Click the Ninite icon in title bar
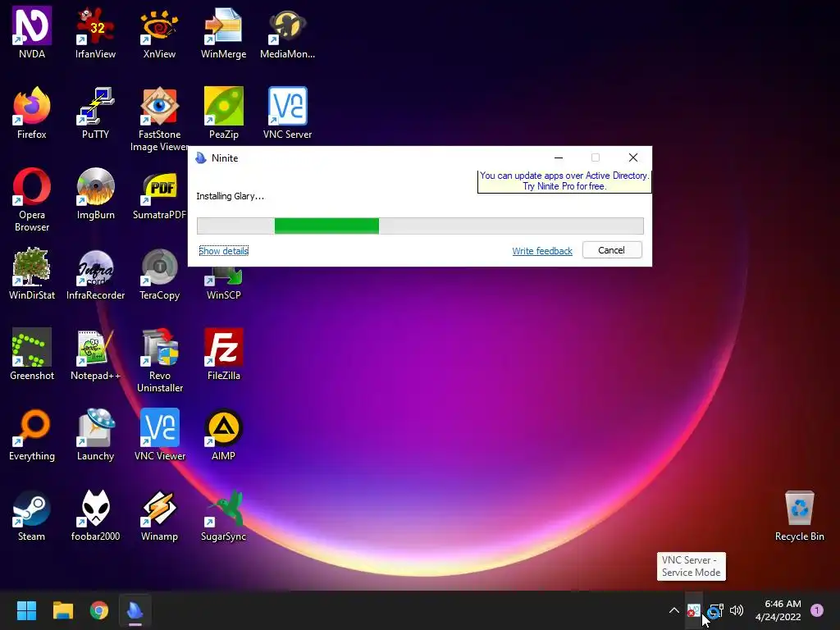Viewport: 840px width, 630px height. click(201, 158)
